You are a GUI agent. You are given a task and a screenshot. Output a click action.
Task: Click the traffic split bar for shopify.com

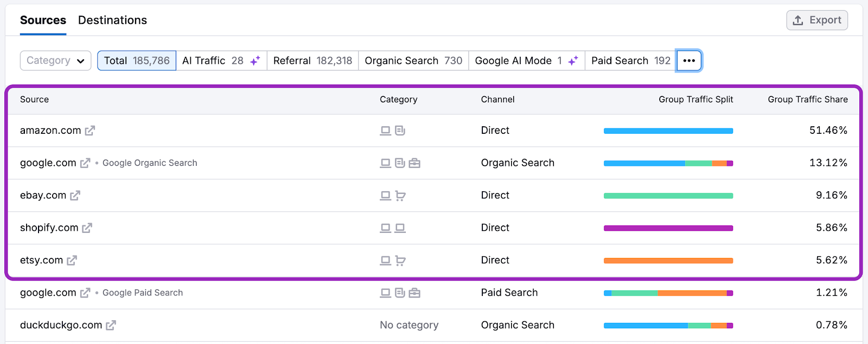tap(668, 228)
